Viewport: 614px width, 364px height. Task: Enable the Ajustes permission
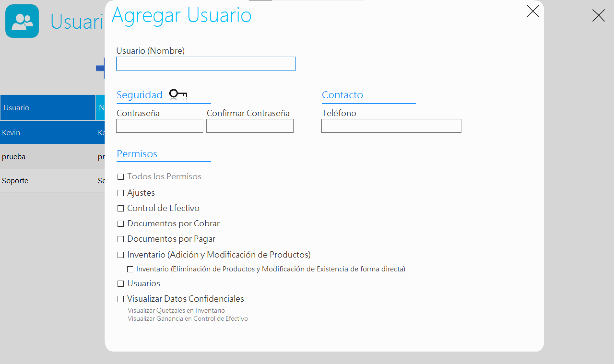121,193
